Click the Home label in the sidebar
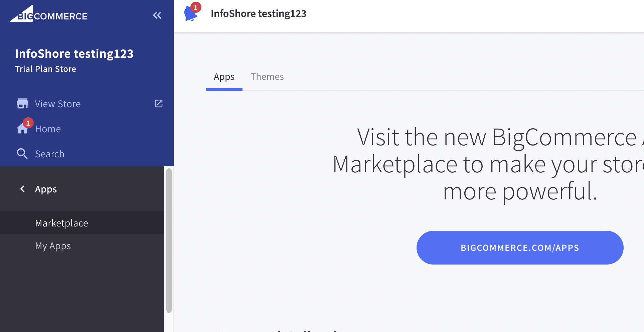This screenshot has height=332, width=644. 48,129
